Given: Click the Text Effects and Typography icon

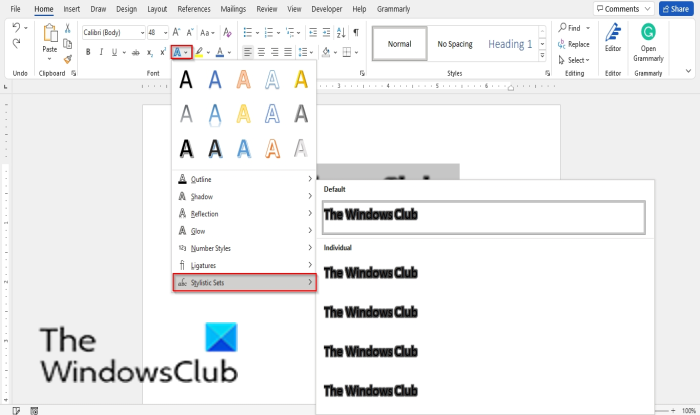Looking at the screenshot, I should coord(178,52).
